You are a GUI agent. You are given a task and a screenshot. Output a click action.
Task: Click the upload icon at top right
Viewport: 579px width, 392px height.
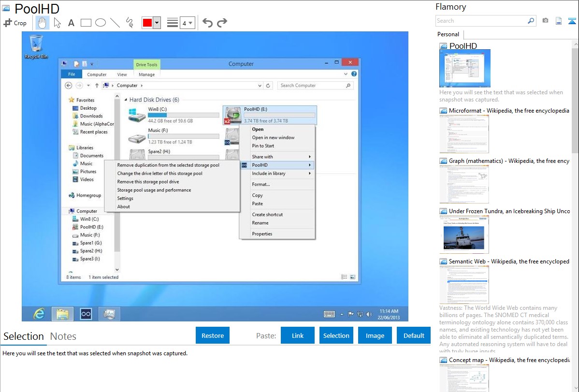(x=572, y=21)
